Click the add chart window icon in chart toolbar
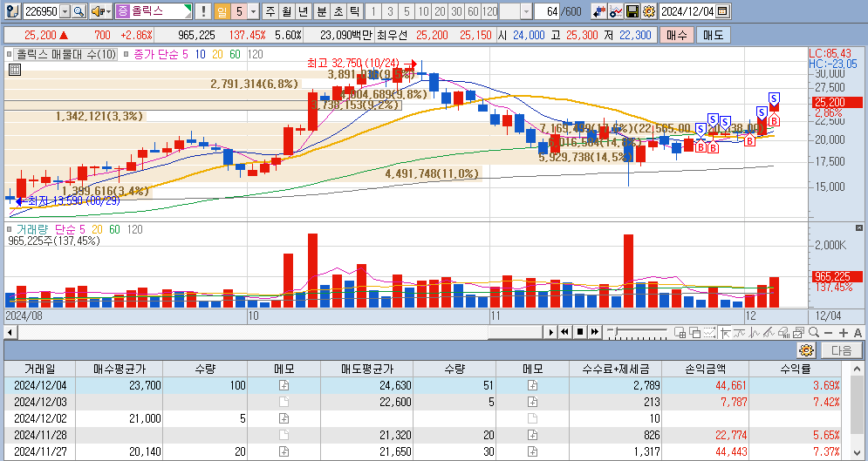 point(680,332)
